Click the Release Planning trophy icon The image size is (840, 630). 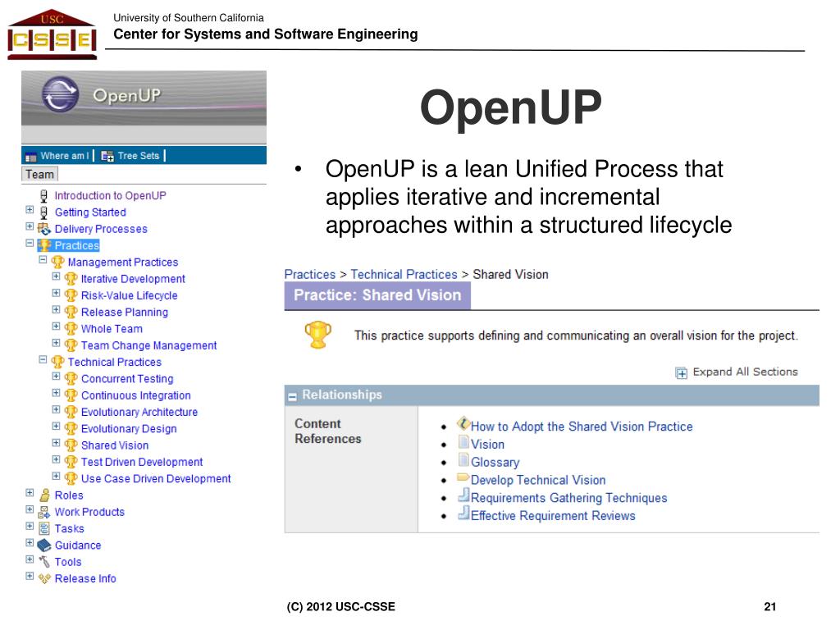[71, 313]
